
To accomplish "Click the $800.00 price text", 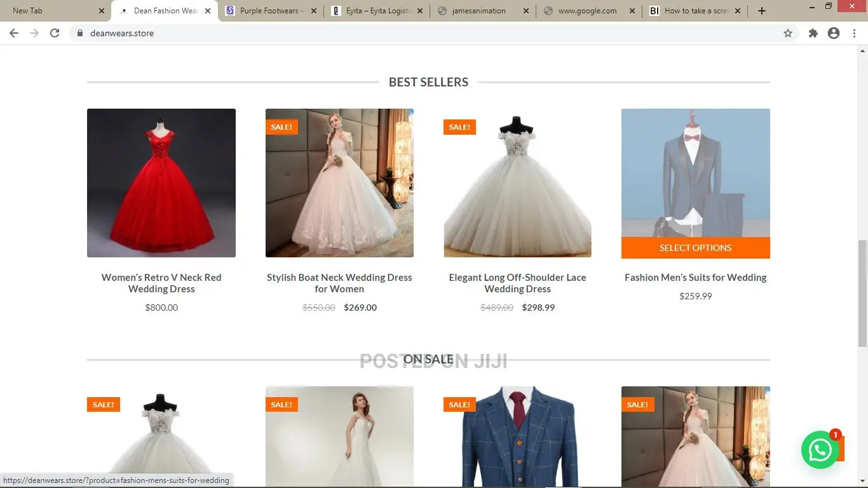I will pyautogui.click(x=161, y=308).
